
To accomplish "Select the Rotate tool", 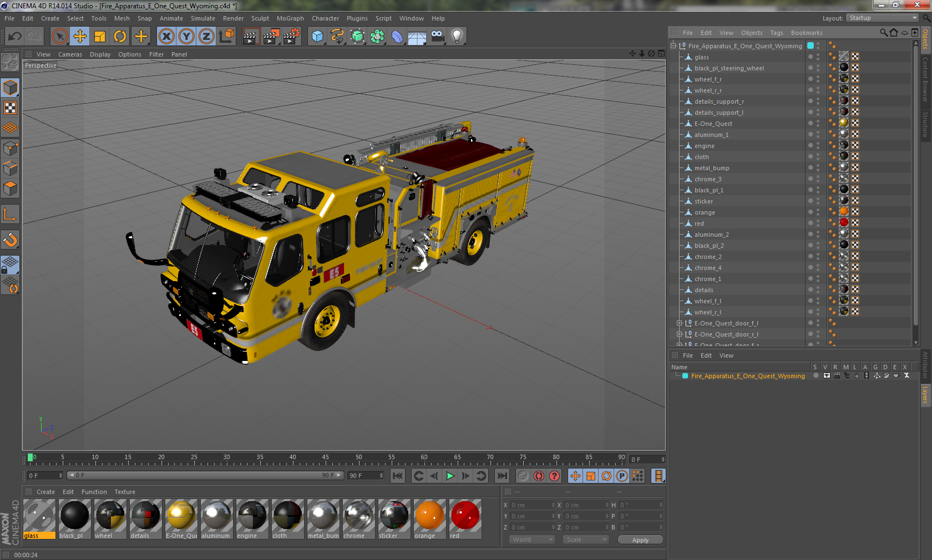I will (120, 37).
